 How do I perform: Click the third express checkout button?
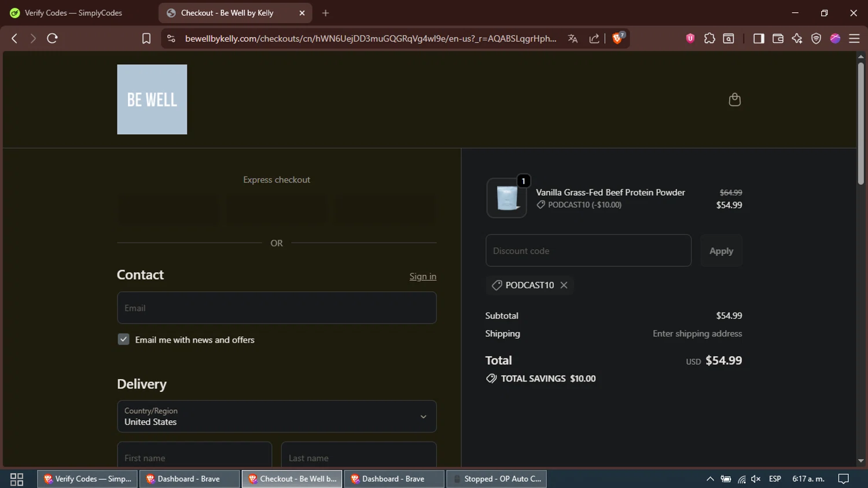pos(385,209)
